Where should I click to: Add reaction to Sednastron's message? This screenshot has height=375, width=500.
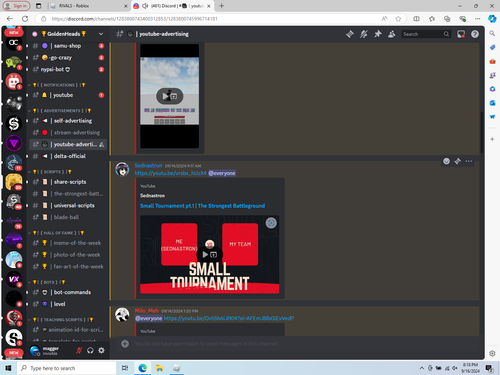pyautogui.click(x=446, y=161)
